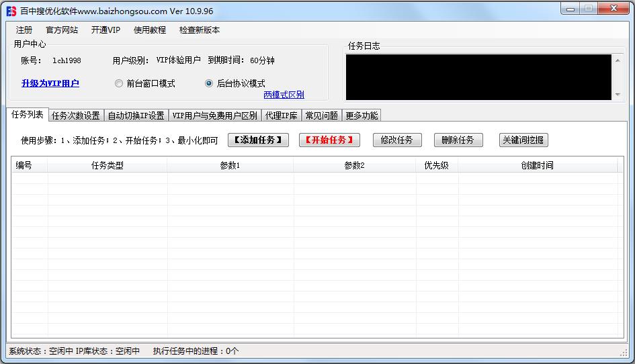Switch to the 代理IP库 tab

point(282,116)
